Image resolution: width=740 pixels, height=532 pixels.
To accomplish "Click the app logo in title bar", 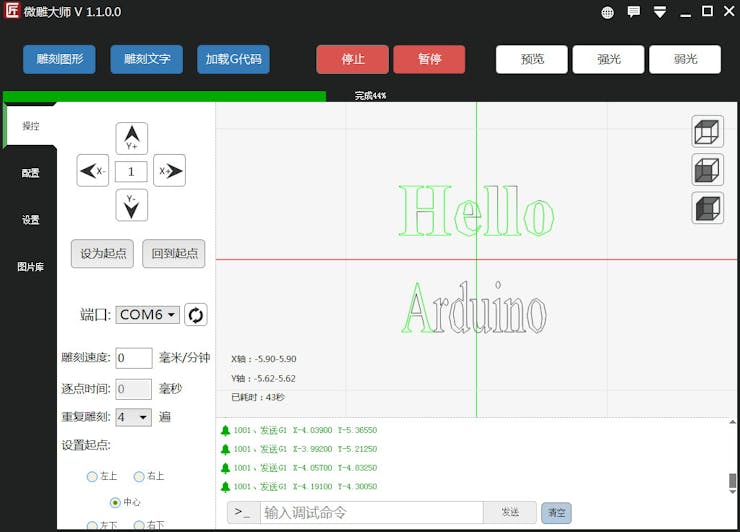I will [x=11, y=11].
